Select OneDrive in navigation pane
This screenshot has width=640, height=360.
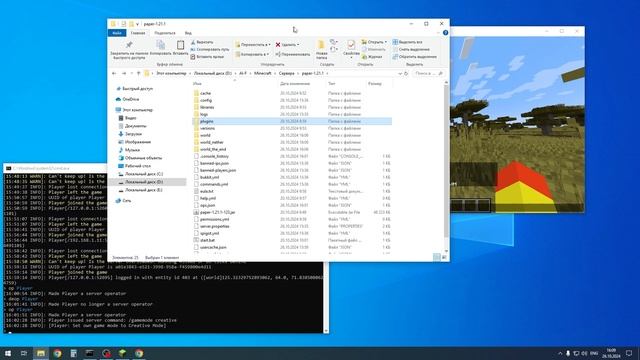point(131,99)
